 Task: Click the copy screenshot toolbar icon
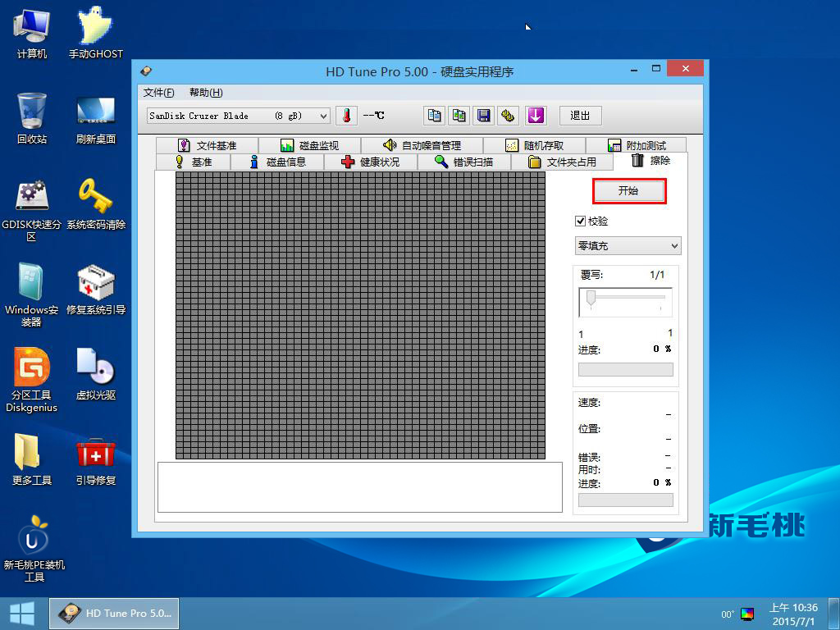pos(459,116)
